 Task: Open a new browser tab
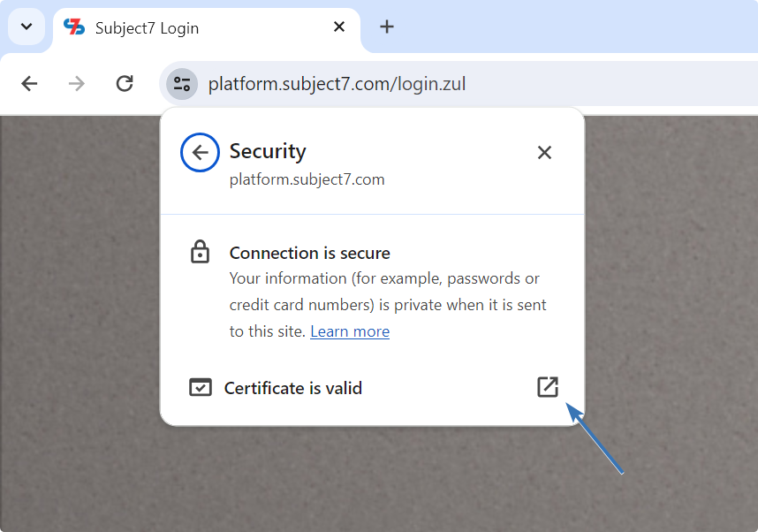[x=386, y=27]
